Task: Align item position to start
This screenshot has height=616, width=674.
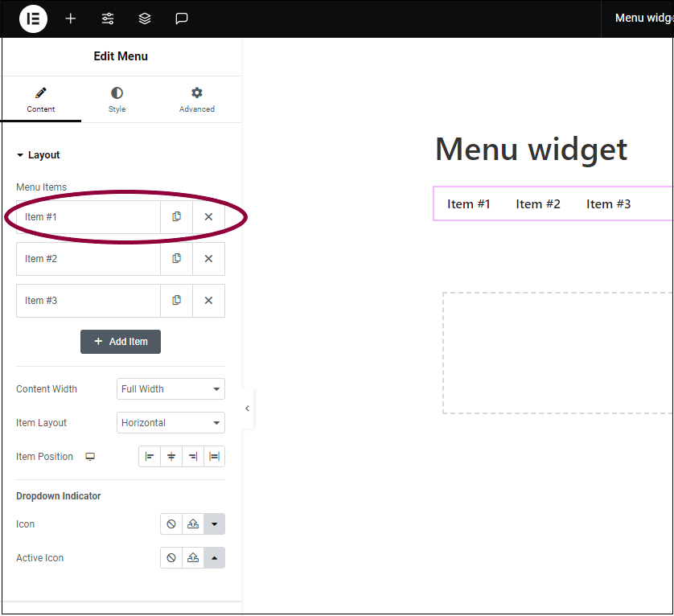Action: coord(150,457)
